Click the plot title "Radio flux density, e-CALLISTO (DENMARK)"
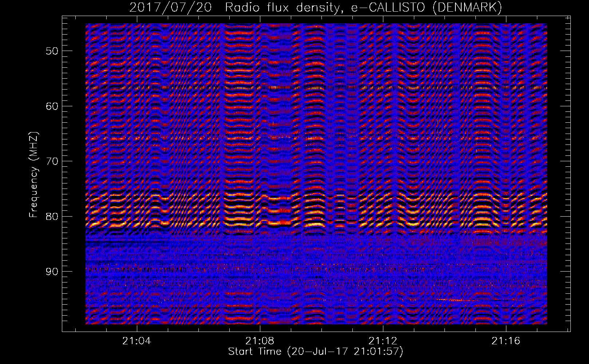Screen dimensions: 589x364 click(364, 7)
